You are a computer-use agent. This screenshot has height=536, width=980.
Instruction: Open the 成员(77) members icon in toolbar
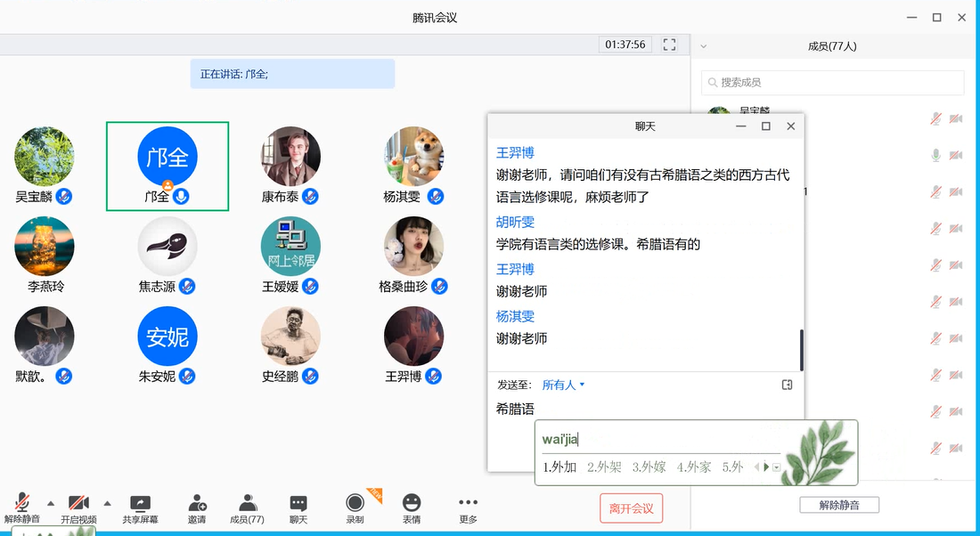247,504
